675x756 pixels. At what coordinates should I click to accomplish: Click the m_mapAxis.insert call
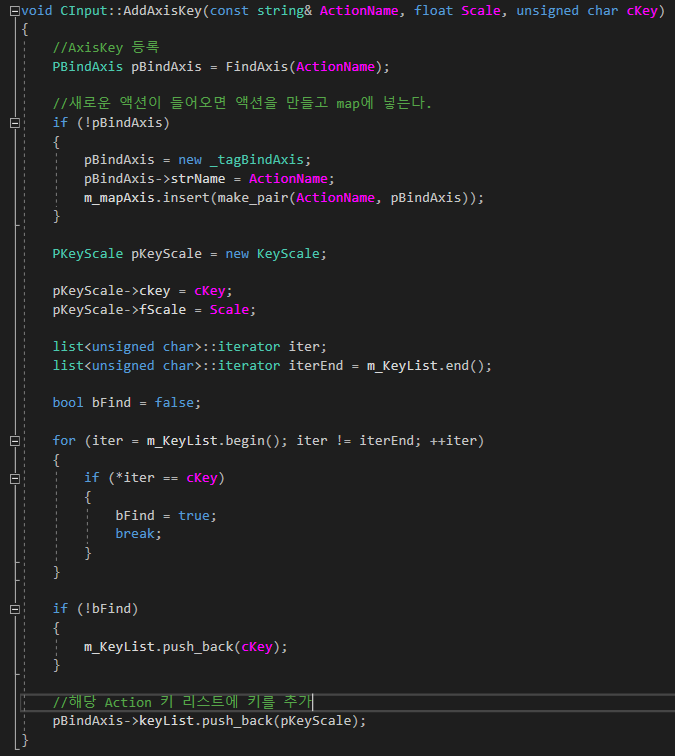(x=284, y=198)
